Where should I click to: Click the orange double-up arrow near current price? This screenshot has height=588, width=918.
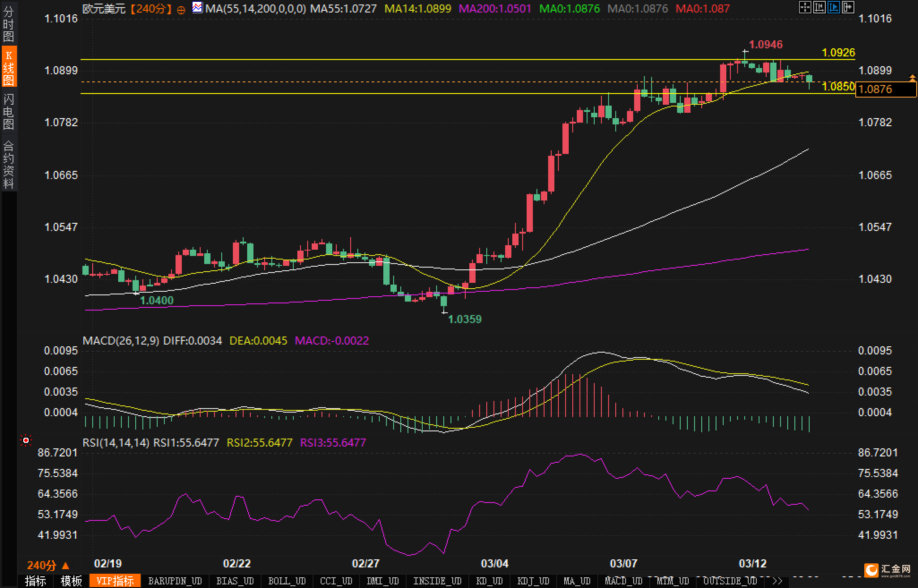[x=913, y=78]
